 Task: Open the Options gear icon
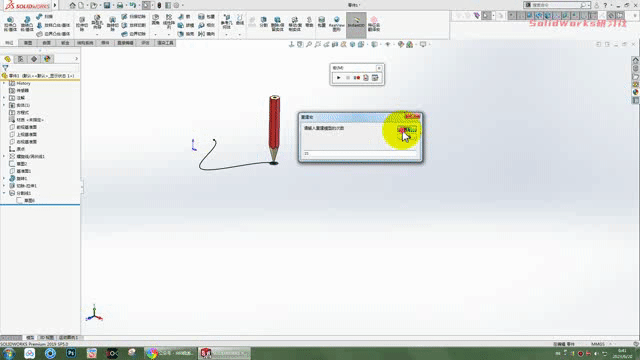pos(176,5)
